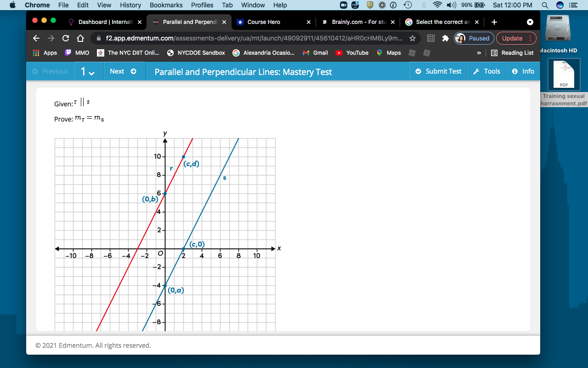The image size is (588, 368).
Task: Open the question number 1 dropdown
Action: [88, 71]
